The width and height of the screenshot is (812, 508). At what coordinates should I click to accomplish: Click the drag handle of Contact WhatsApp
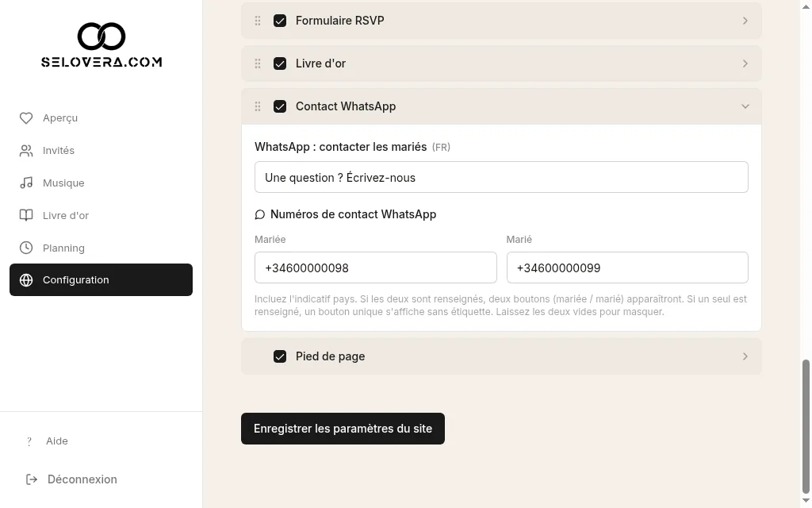pos(258,106)
